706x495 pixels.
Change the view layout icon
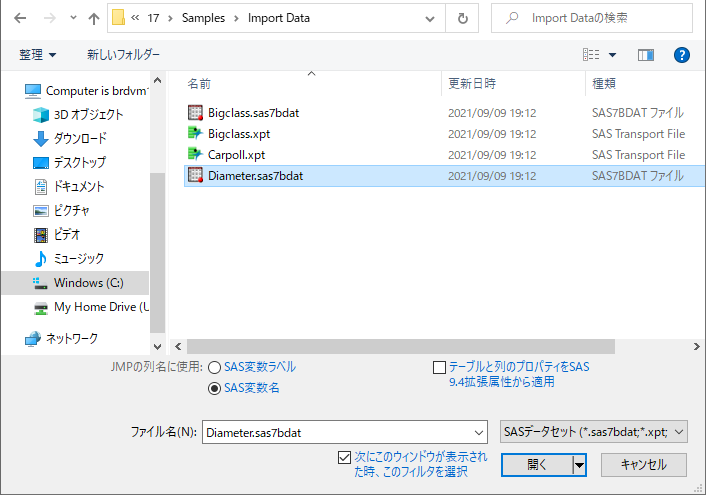point(591,55)
